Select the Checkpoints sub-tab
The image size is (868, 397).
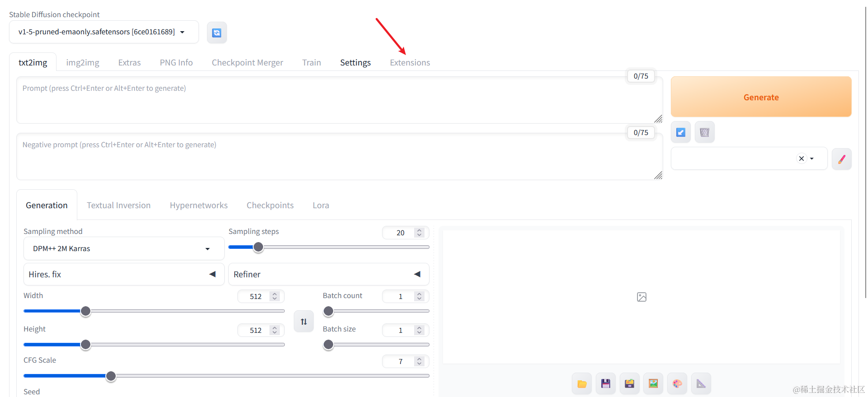click(270, 205)
